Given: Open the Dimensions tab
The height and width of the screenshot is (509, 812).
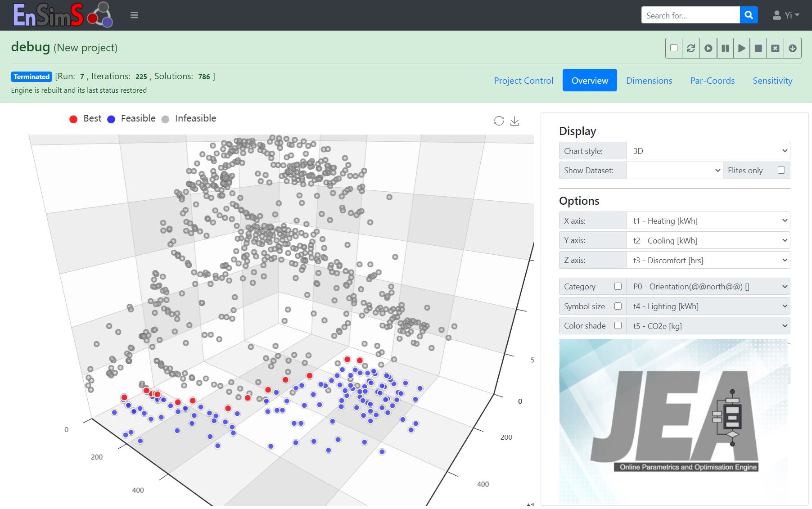Looking at the screenshot, I should tap(649, 81).
